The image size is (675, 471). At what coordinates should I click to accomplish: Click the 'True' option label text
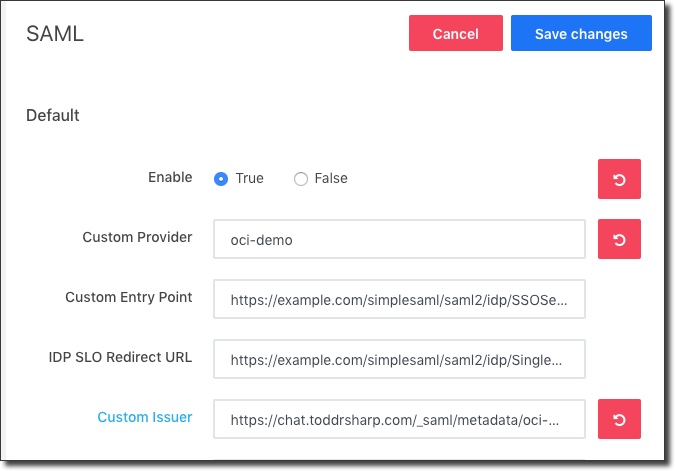[249, 179]
